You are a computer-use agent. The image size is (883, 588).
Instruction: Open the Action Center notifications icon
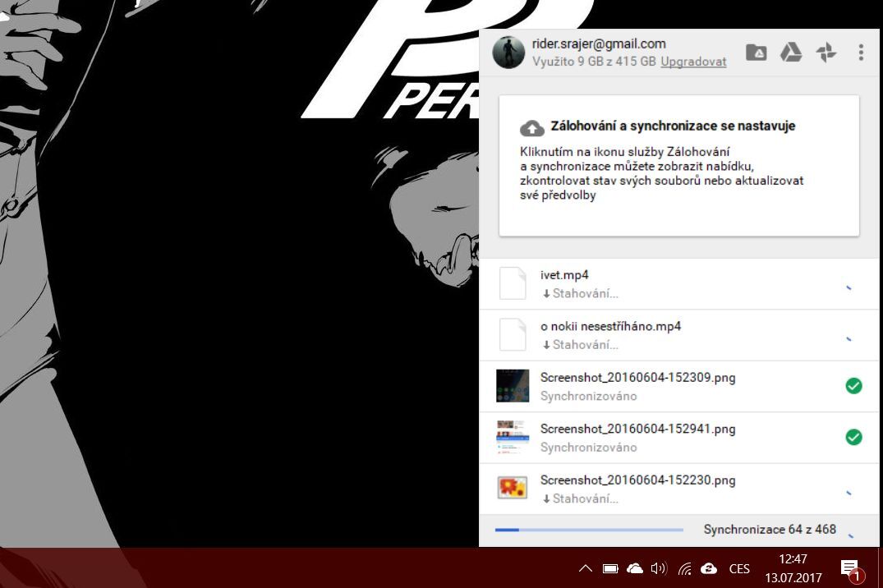pyautogui.click(x=849, y=568)
